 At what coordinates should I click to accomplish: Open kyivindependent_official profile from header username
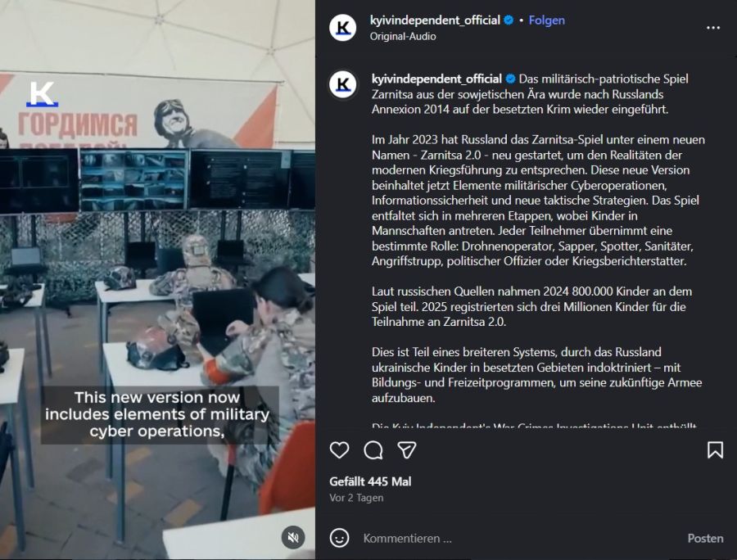pos(435,20)
